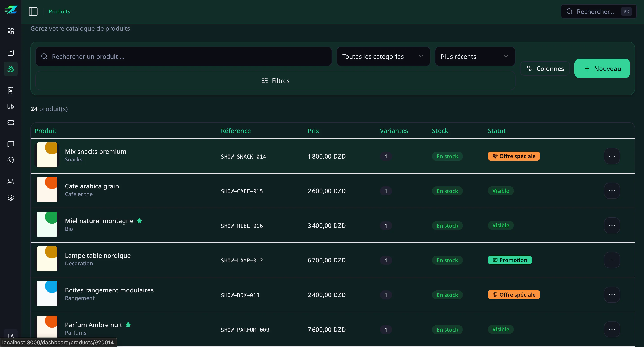Click the Promotion badge for Lampe table nordique
644x347 pixels.
(510, 260)
